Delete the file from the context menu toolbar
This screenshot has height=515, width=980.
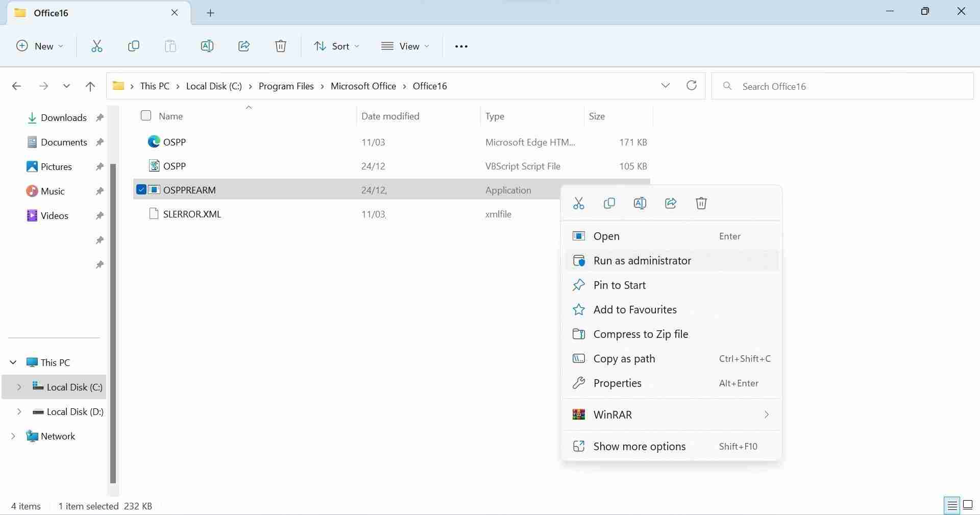point(701,203)
